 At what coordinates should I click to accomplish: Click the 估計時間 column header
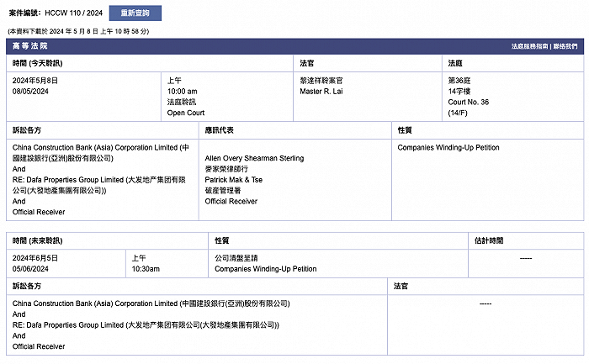489,240
